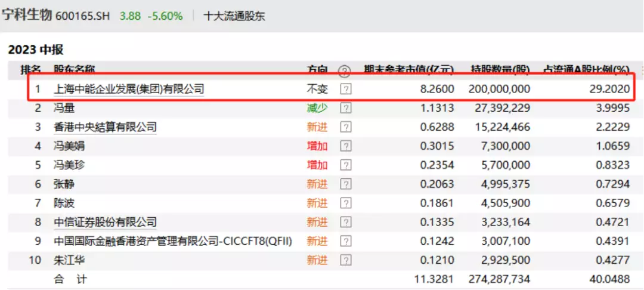Image resolution: width=644 pixels, height=290 pixels.
Task: Click the 合 计 total row label
Action: pos(70,279)
